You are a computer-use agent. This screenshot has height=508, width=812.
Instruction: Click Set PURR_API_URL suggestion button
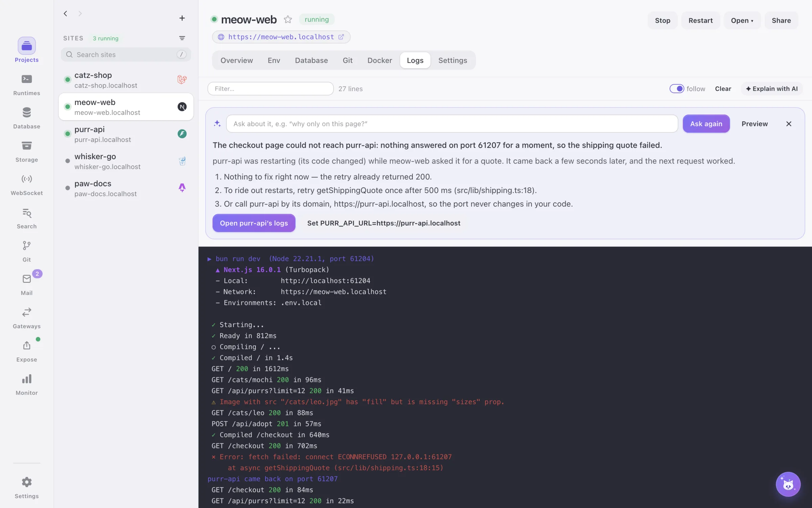click(384, 223)
